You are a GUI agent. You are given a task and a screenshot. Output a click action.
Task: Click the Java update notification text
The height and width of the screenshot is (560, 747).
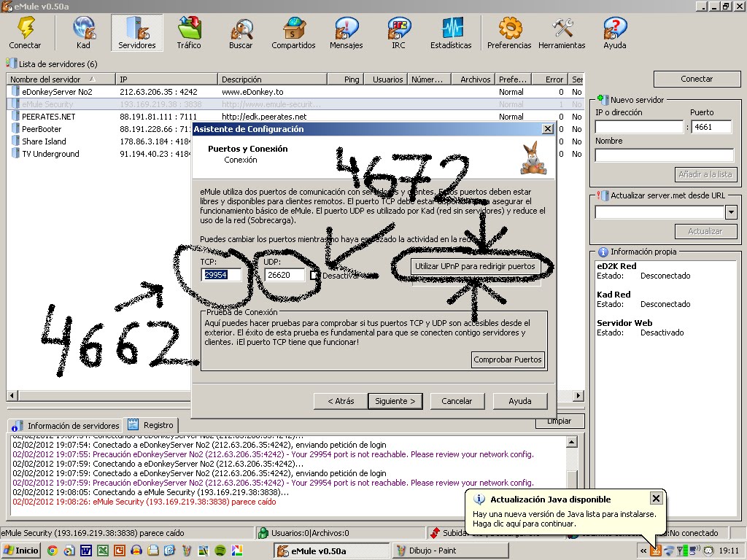pos(564,518)
